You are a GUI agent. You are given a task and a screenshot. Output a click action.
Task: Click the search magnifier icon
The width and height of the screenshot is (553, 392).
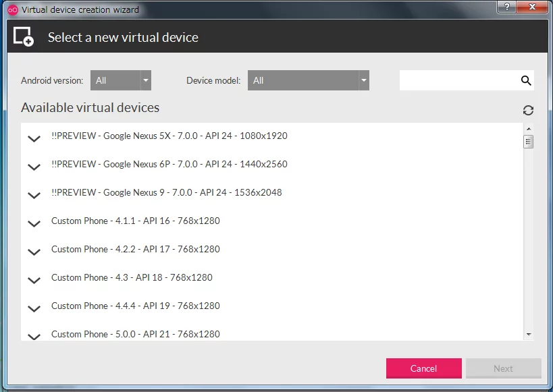click(526, 80)
